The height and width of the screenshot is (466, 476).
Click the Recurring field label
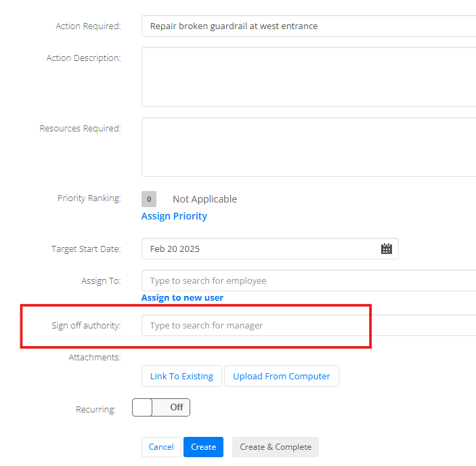point(95,409)
